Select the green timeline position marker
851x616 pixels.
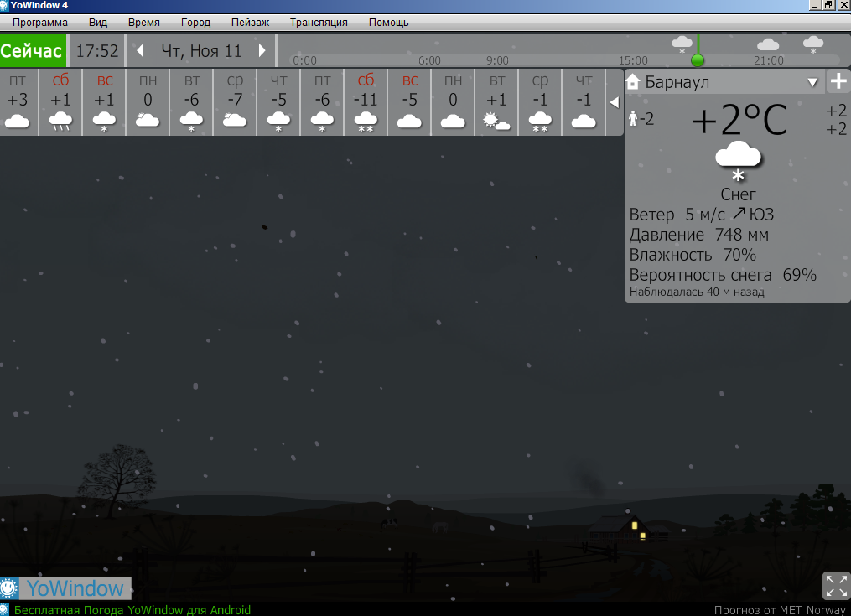(698, 60)
